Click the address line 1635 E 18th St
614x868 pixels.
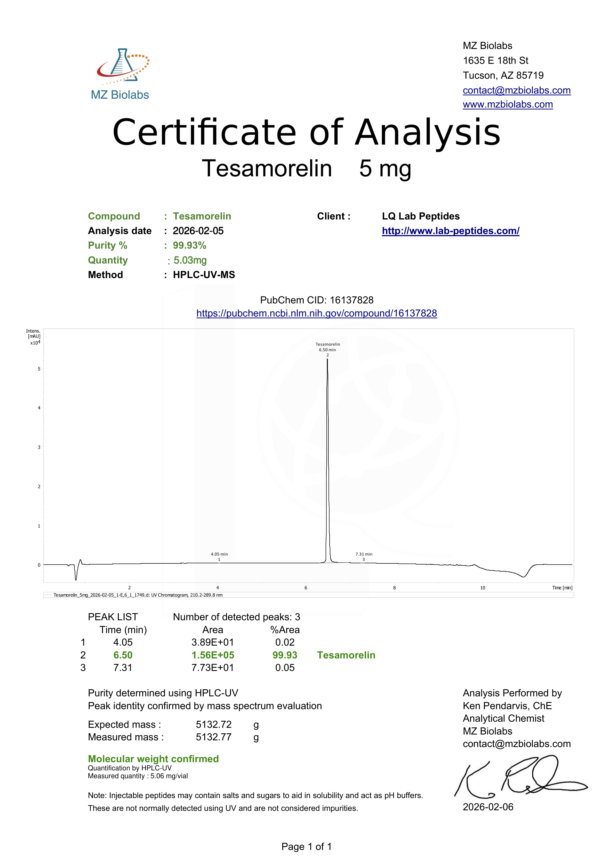coord(496,61)
